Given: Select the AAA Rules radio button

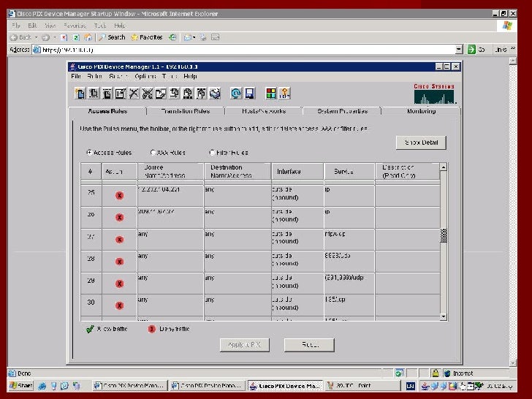Looking at the screenshot, I should click(x=153, y=152).
